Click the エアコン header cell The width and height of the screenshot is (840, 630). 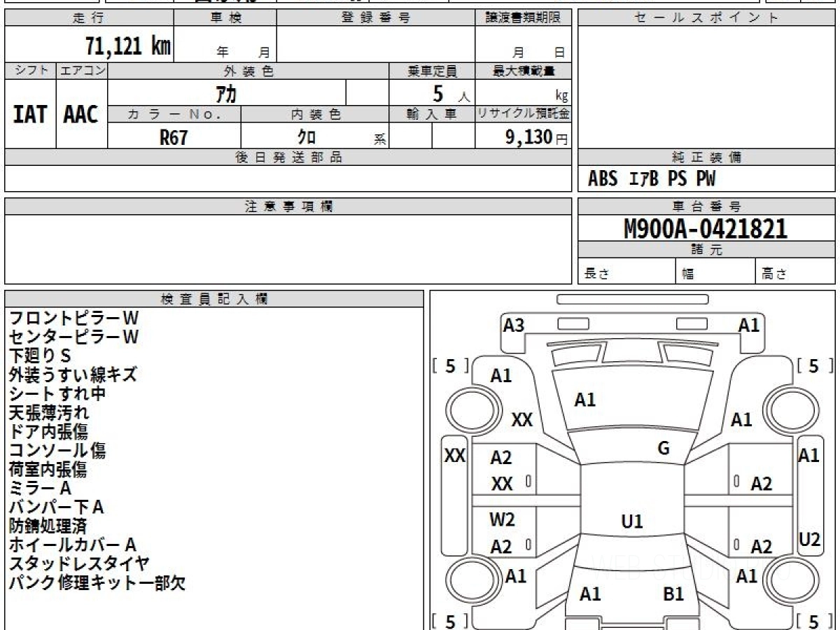(x=82, y=71)
